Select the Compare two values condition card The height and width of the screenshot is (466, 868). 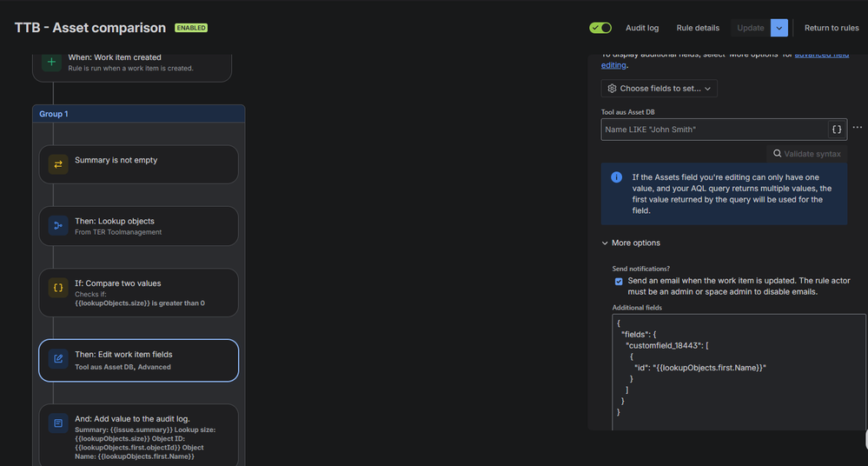pos(138,293)
